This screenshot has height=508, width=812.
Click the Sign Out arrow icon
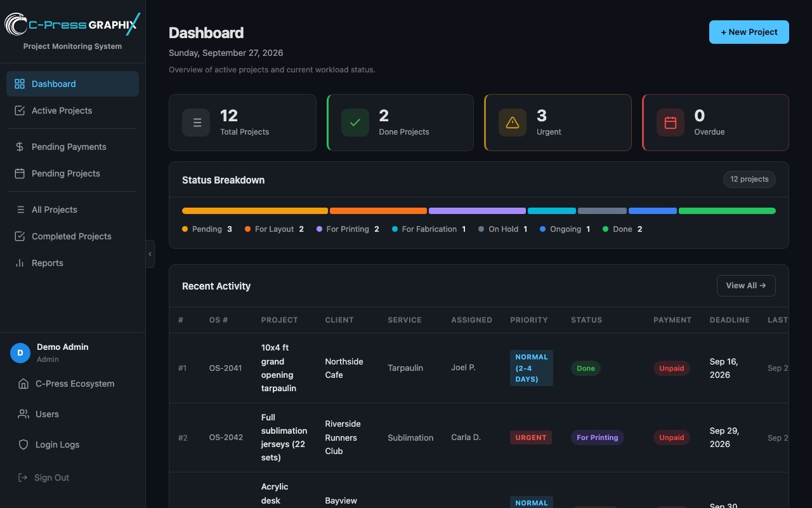point(23,478)
